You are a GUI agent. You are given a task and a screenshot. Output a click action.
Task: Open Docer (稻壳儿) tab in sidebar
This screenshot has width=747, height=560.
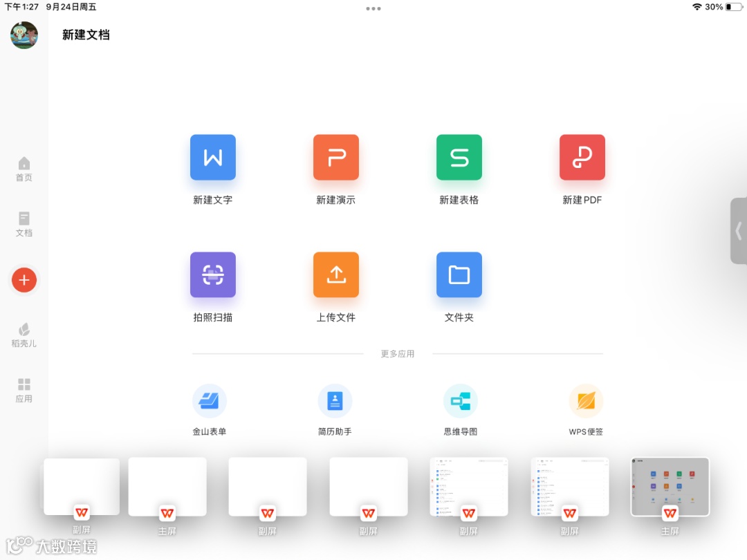[24, 335]
